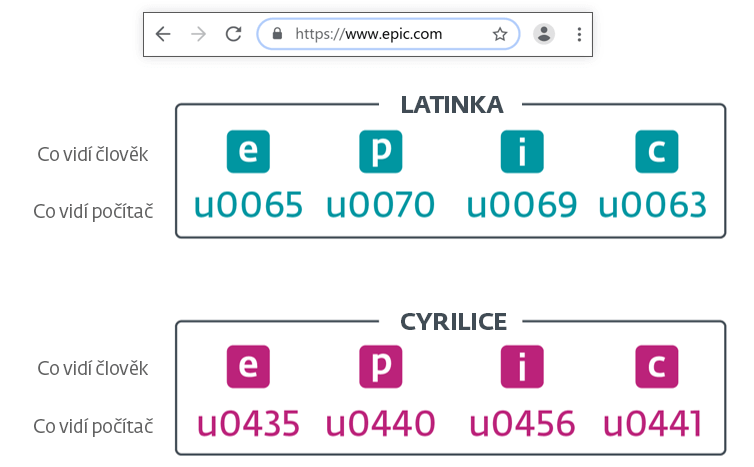This screenshot has width=754, height=467.
Task: Open the three-dot browser menu
Action: 579,34
